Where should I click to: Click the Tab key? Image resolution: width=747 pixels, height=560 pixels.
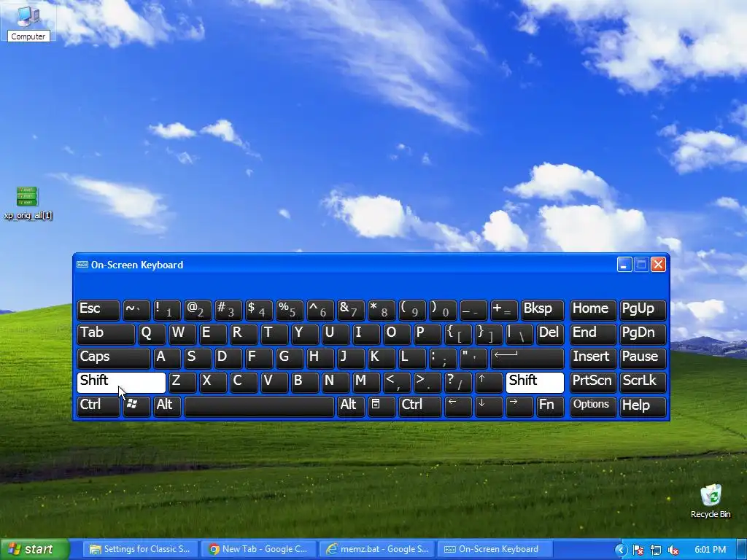click(x=106, y=334)
